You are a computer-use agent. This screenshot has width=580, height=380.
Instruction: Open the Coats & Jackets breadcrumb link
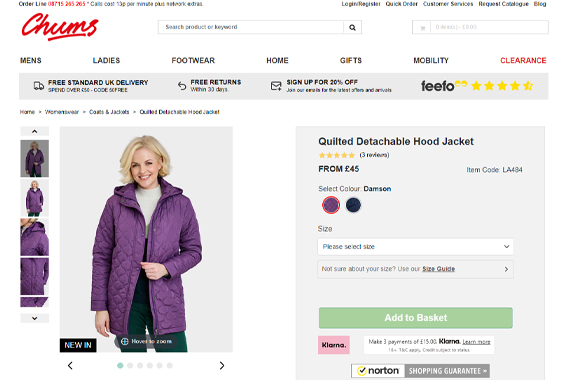(109, 112)
